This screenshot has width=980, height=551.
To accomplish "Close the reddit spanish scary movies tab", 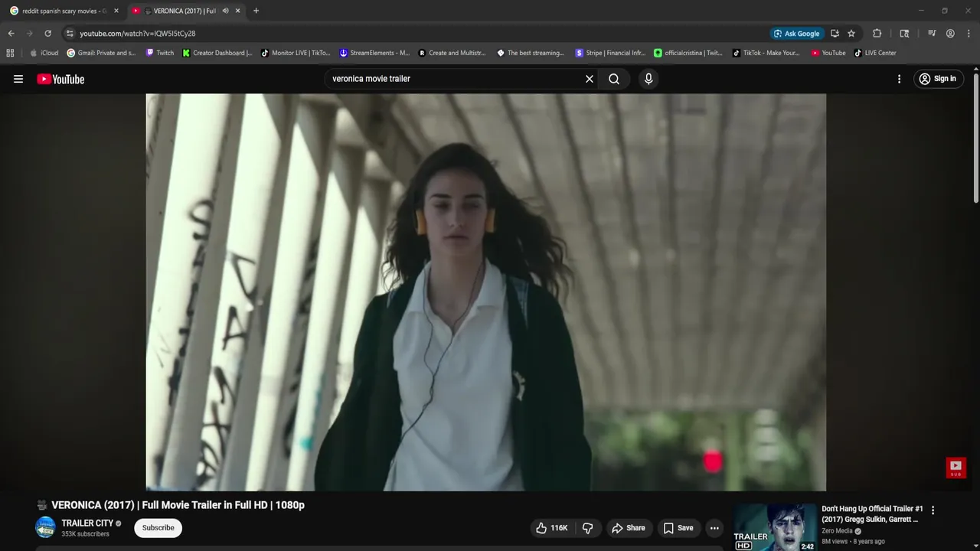I will click(116, 11).
